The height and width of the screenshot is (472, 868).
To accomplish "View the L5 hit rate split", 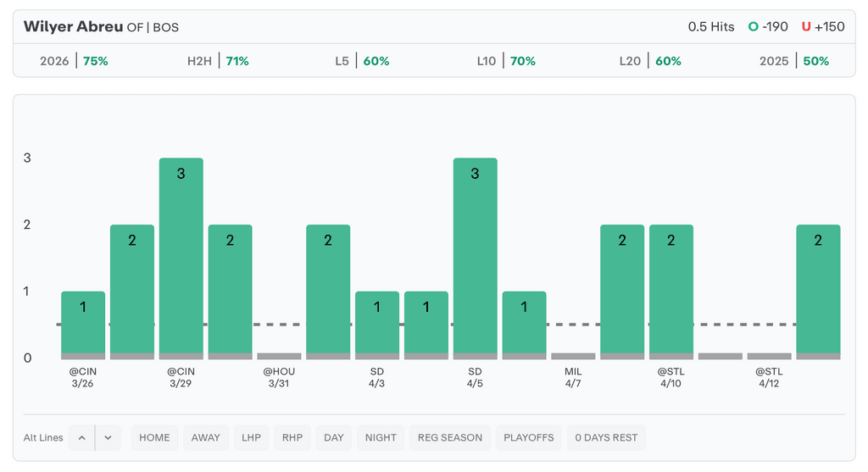I will click(x=362, y=61).
